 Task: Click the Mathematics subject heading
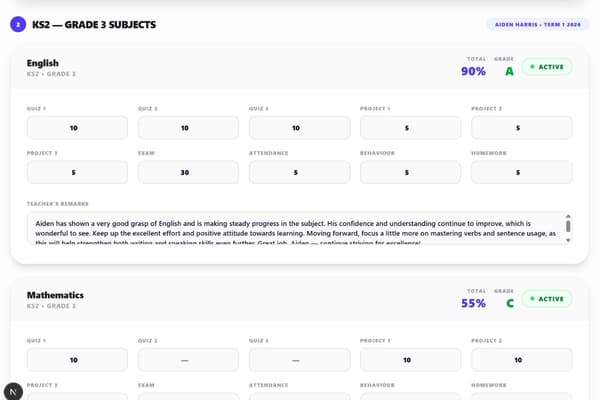point(55,295)
